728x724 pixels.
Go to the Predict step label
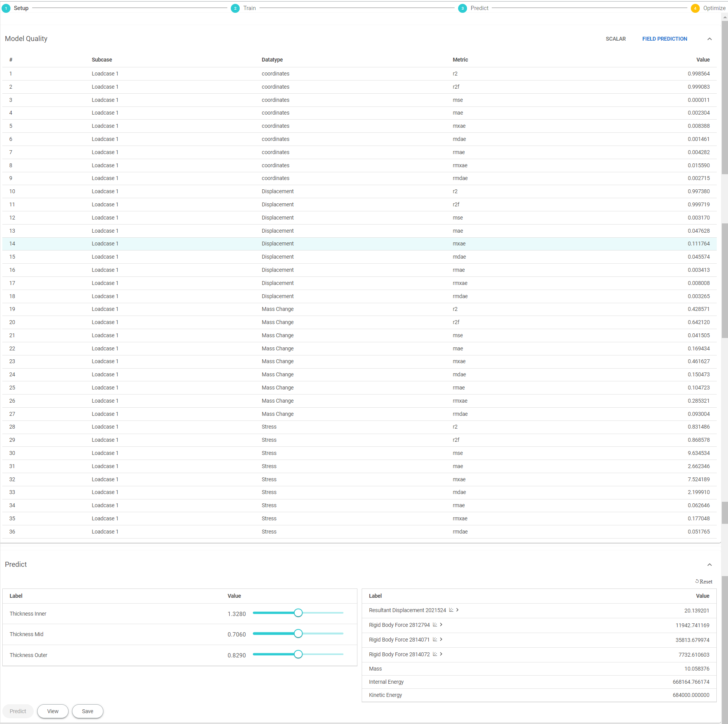click(x=479, y=8)
